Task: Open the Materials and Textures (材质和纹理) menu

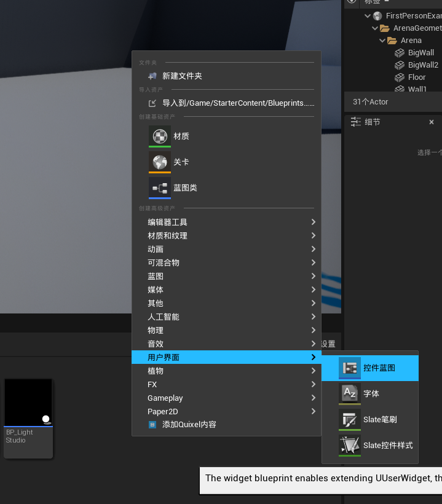Action: click(167, 235)
